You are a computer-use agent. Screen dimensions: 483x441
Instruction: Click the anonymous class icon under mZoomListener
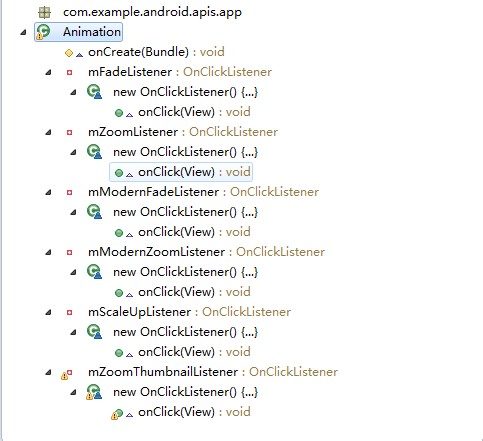pyautogui.click(x=94, y=152)
